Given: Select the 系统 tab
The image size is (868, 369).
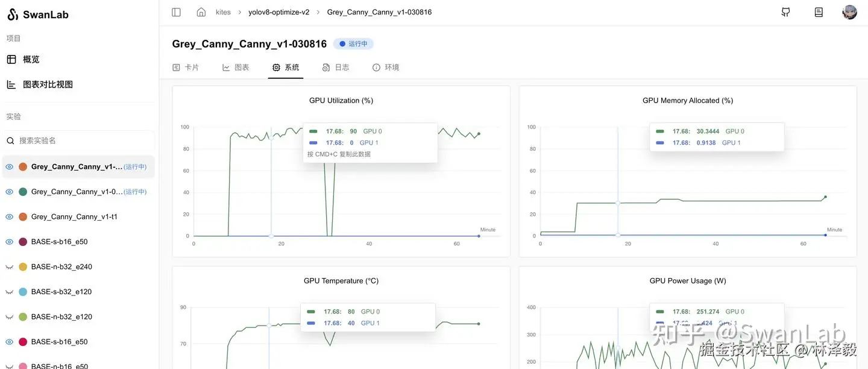Looking at the screenshot, I should tap(286, 68).
